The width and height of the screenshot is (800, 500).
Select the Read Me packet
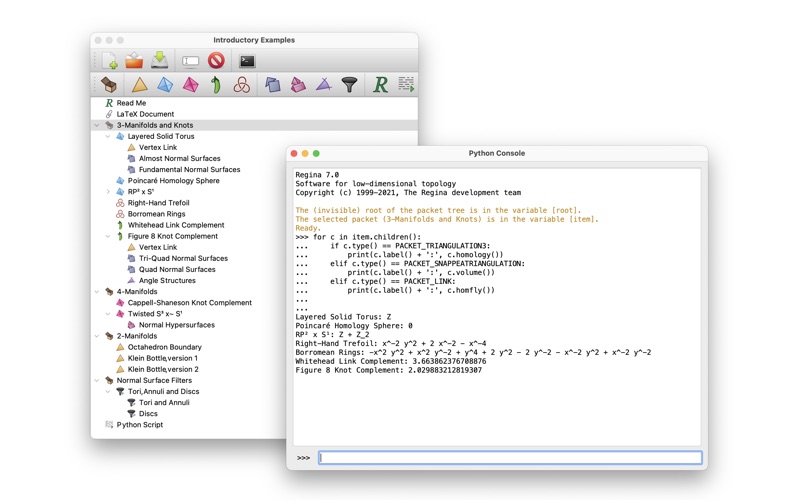(131, 103)
